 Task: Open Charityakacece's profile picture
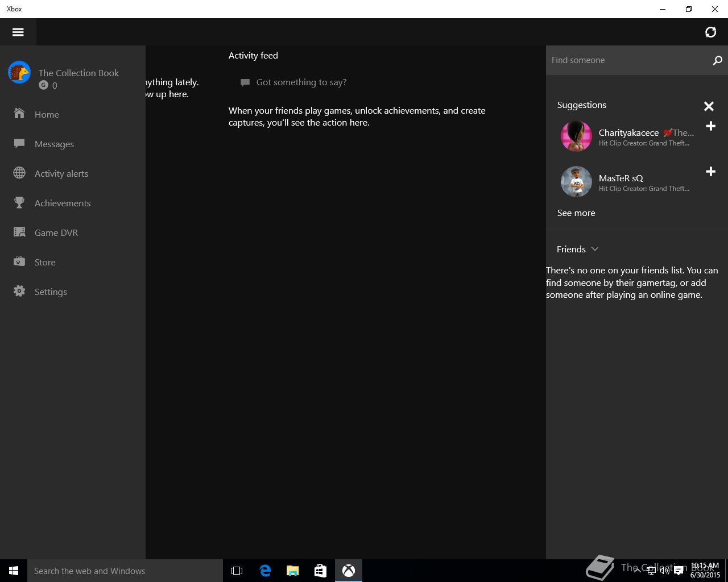tap(576, 136)
